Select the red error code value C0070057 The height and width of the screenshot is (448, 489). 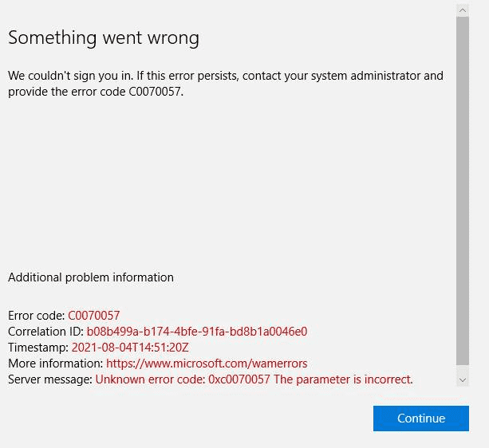click(x=93, y=316)
